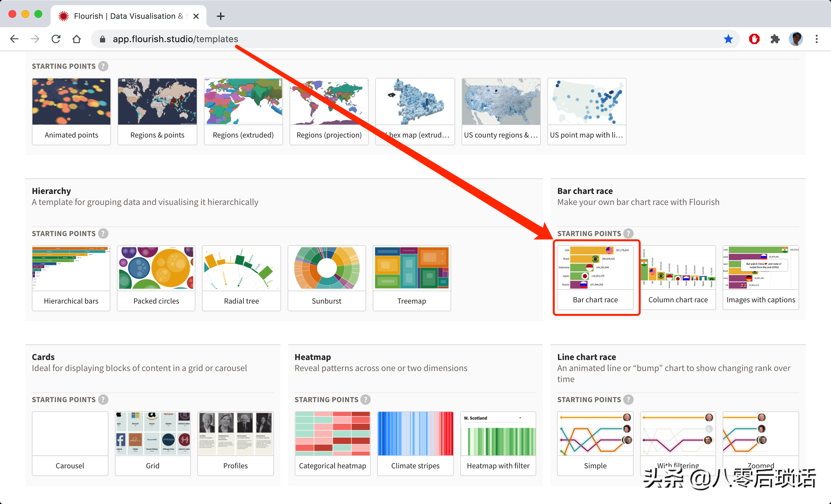
Task: Choose the Animated points template
Action: pyautogui.click(x=71, y=112)
